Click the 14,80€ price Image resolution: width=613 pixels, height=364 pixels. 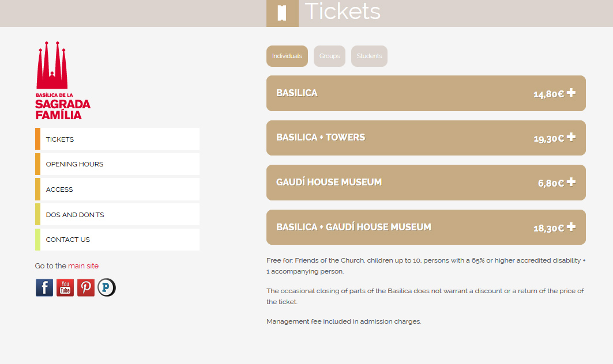tap(549, 94)
